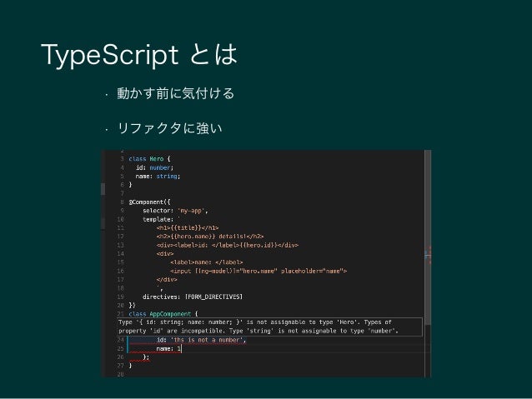Screen dimensions: 532x399
Task: Click the line "class AppComponent {"
Action: (x=163, y=314)
